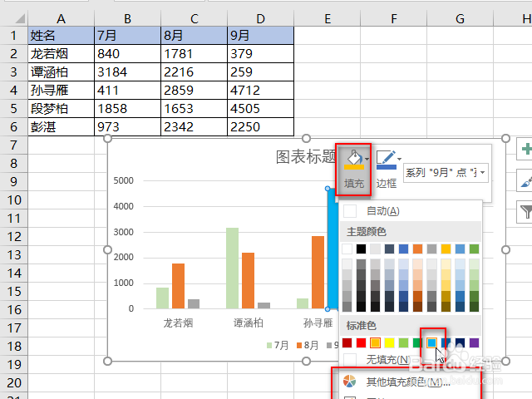Pick the standard yellow swatch
532x399 pixels.
coord(389,343)
